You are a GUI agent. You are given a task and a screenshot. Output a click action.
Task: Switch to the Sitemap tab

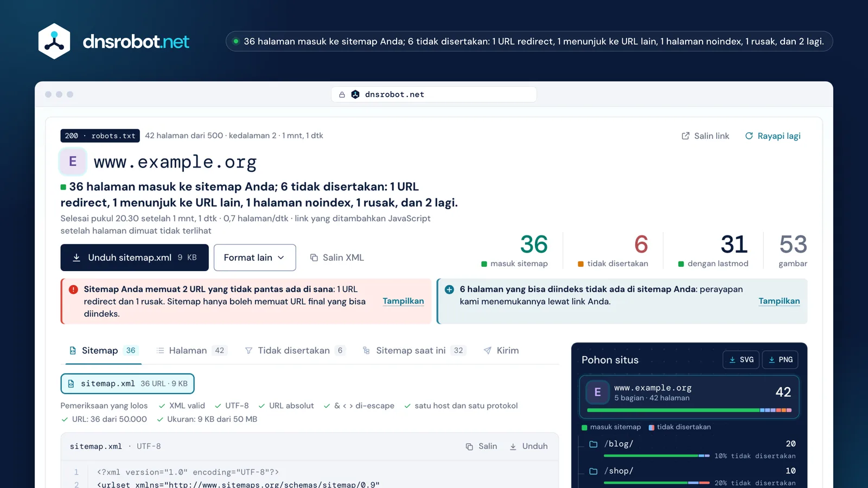103,351
